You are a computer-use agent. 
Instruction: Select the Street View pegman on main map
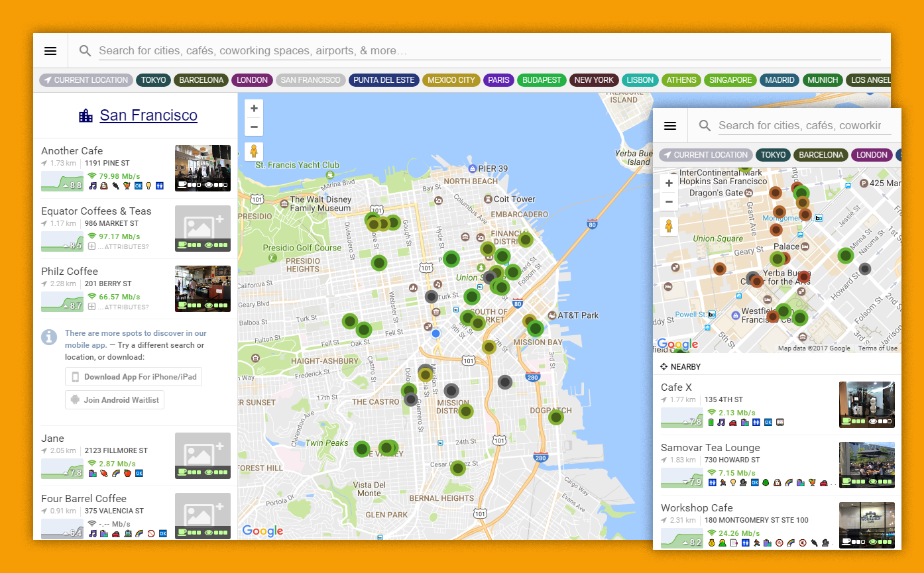coord(254,152)
